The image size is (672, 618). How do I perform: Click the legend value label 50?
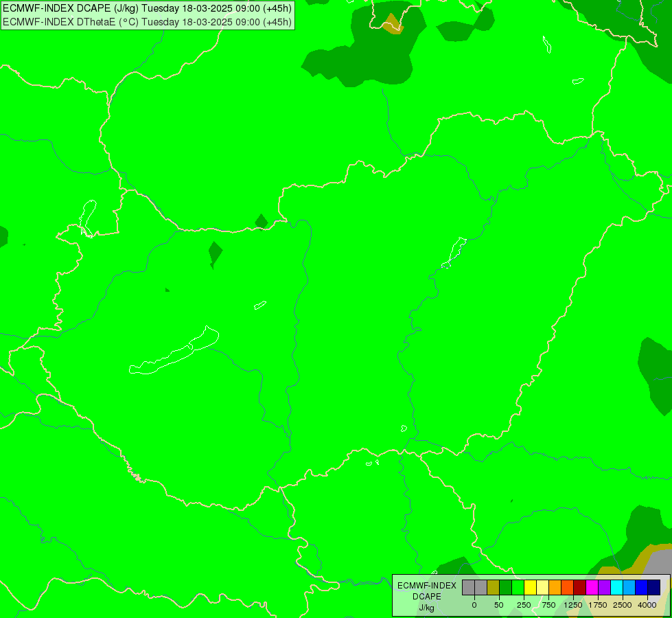click(x=499, y=605)
